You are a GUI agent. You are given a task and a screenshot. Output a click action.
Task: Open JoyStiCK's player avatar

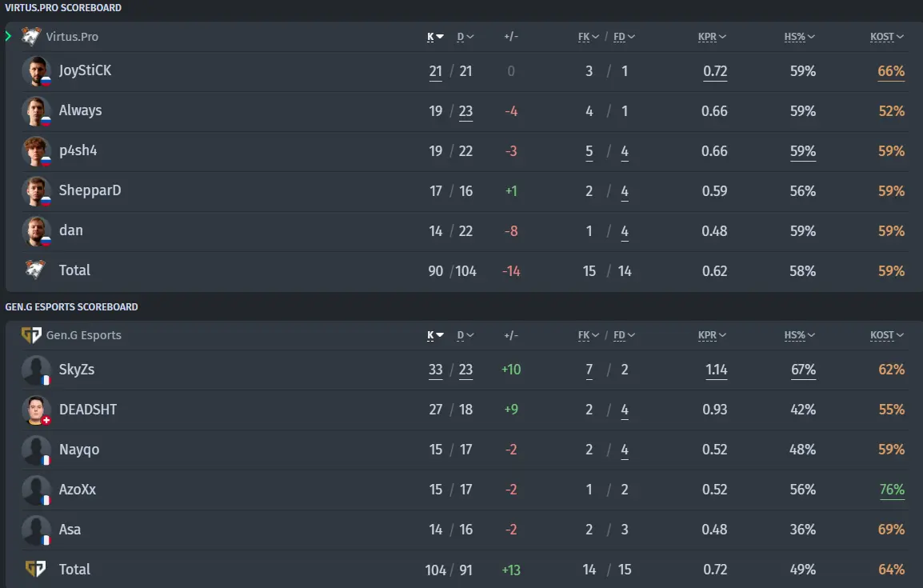[37, 71]
